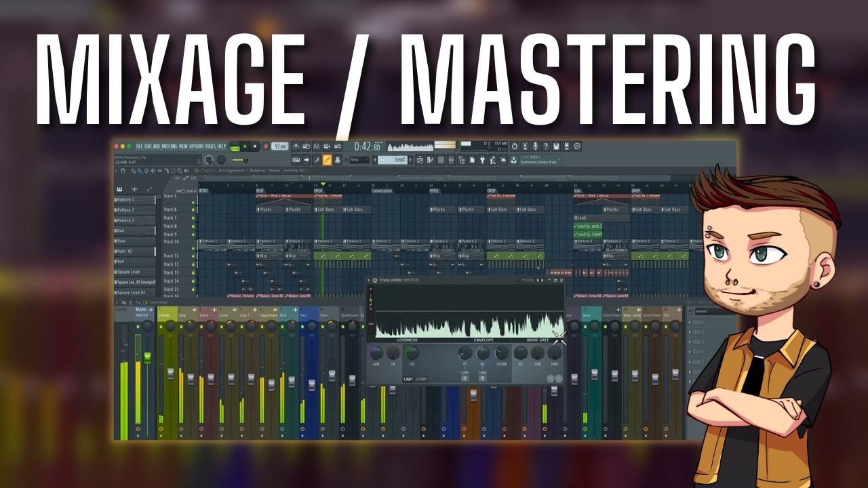
Task: Jump to the Solo timeline marker
Action: click(577, 191)
